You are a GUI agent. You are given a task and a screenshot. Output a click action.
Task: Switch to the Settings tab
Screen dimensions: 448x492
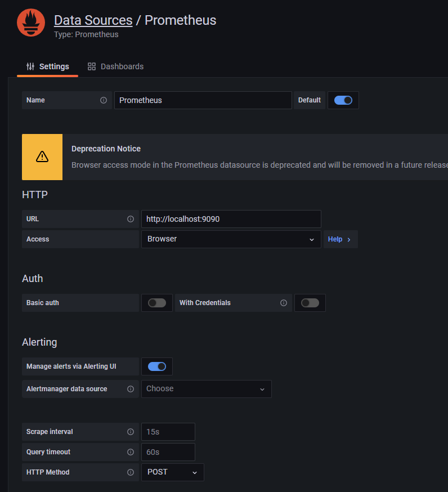coord(48,66)
